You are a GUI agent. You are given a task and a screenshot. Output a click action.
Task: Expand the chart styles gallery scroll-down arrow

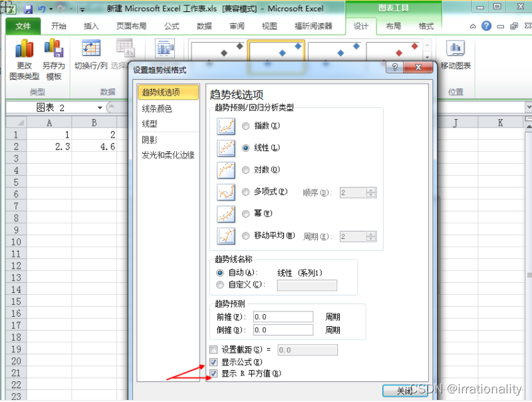pos(427,57)
